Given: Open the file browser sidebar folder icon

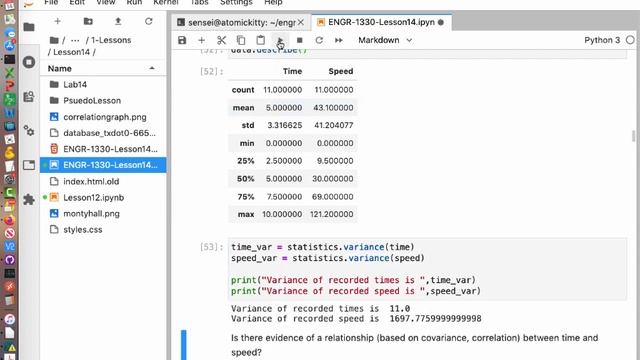Looking at the screenshot, I should 29,27.
